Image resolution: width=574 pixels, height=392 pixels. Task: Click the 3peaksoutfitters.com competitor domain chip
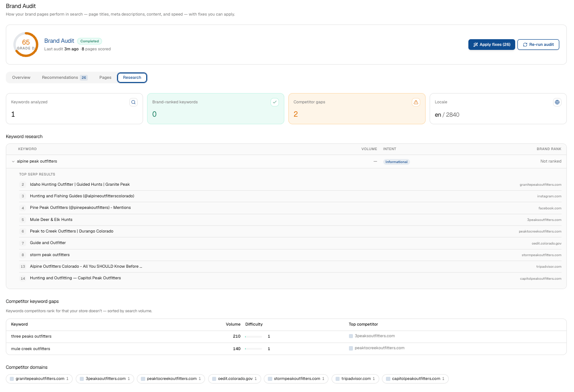(x=105, y=379)
